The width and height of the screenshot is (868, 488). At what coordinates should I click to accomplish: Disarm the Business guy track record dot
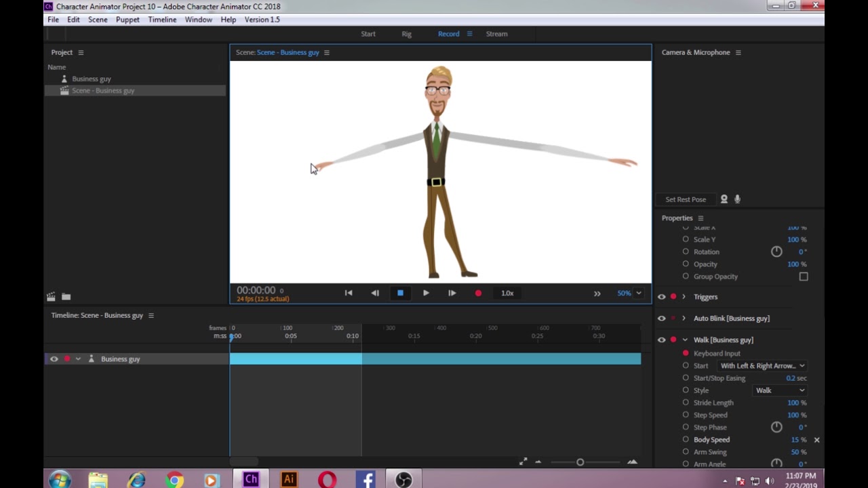(x=66, y=359)
